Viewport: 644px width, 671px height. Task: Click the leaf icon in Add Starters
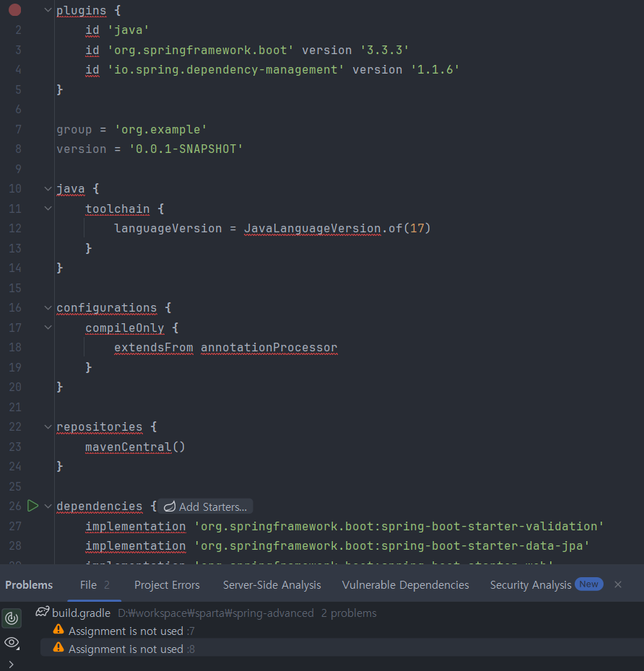(170, 506)
